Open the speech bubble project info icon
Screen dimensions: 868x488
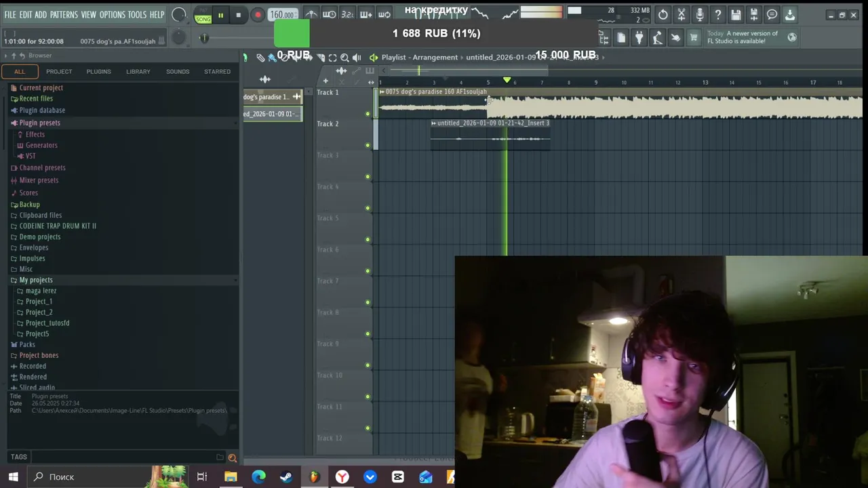coord(772,14)
